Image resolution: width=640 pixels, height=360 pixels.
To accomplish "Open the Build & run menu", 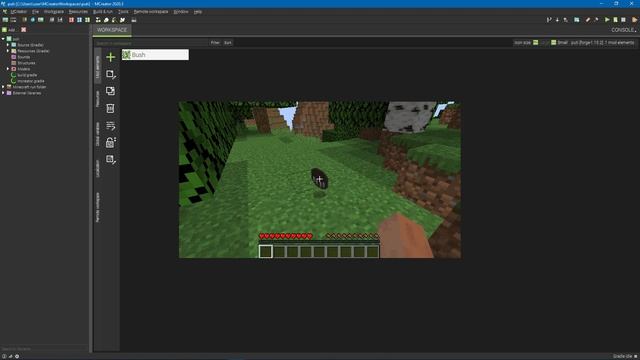I will 103,12.
